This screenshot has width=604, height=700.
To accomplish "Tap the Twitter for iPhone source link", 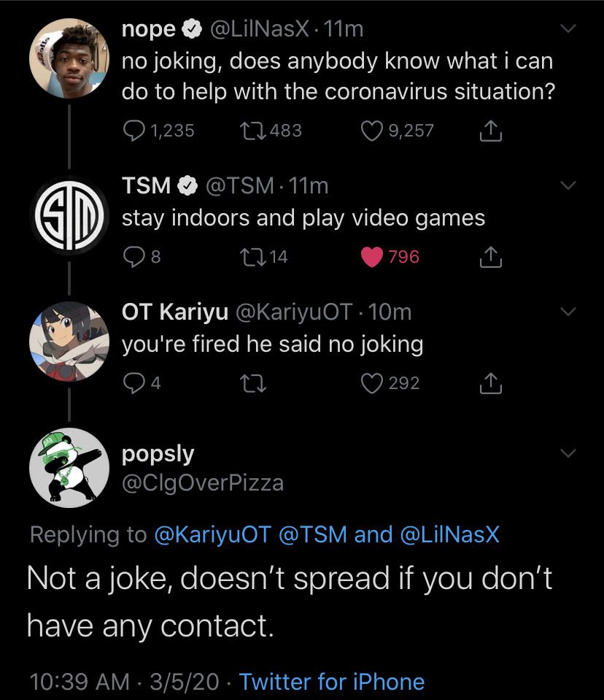I will coord(332,682).
